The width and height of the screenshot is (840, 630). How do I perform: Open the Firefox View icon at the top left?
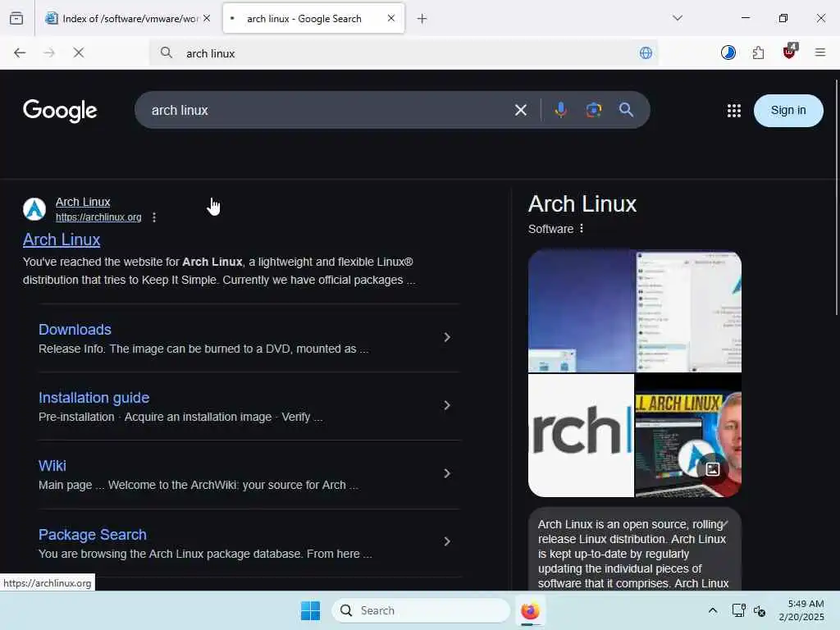16,18
